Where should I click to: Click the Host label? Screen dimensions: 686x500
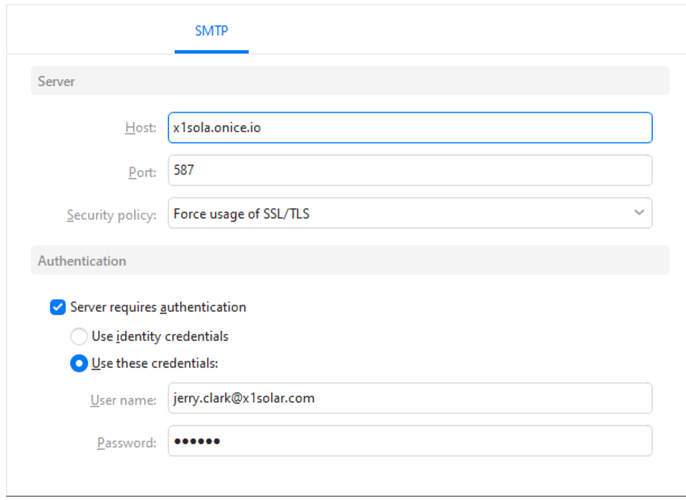coord(140,128)
